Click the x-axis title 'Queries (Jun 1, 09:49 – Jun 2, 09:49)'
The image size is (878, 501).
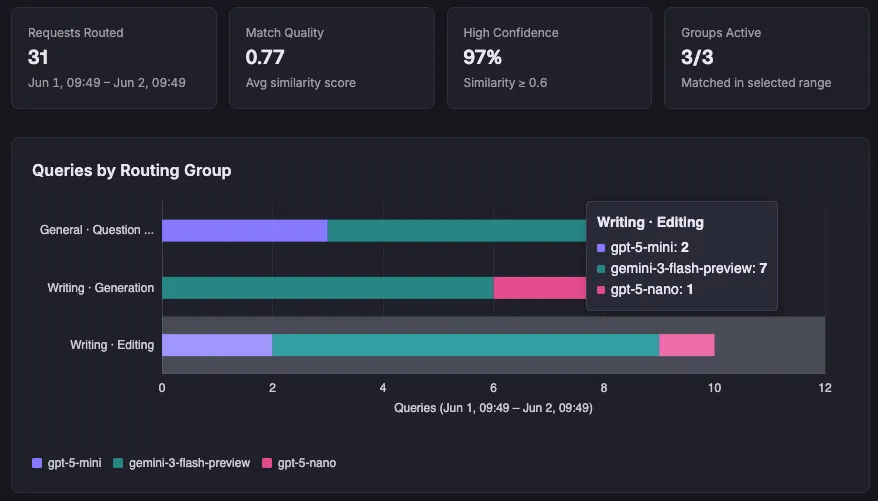493,408
